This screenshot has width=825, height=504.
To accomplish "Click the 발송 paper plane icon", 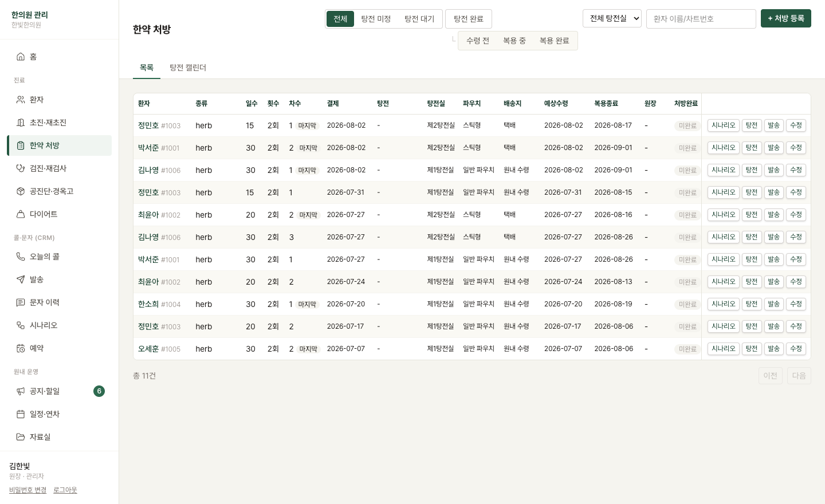I will [x=21, y=279].
